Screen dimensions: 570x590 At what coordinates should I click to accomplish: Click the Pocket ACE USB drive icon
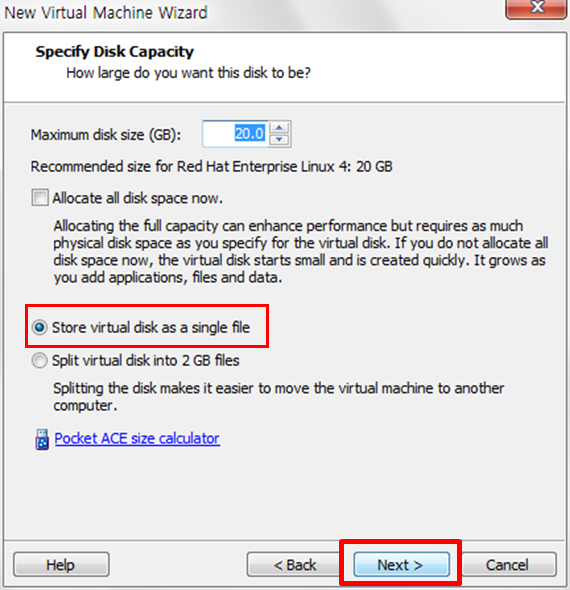coord(42,439)
